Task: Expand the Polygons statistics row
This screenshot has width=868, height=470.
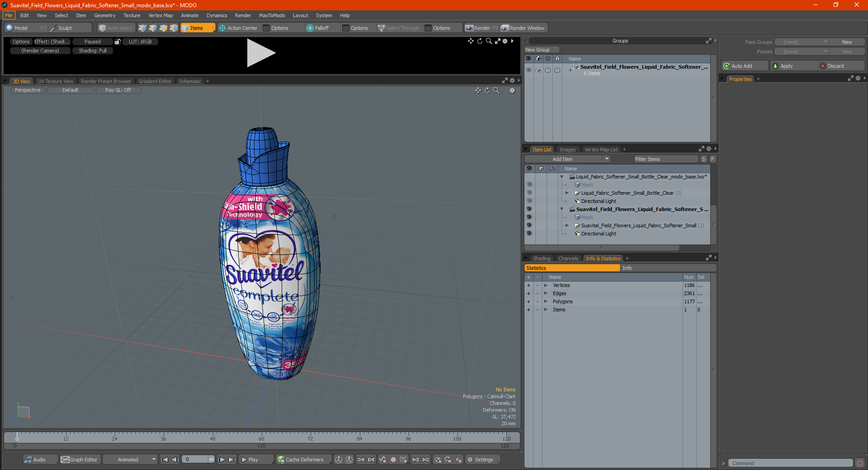Action: 546,301
